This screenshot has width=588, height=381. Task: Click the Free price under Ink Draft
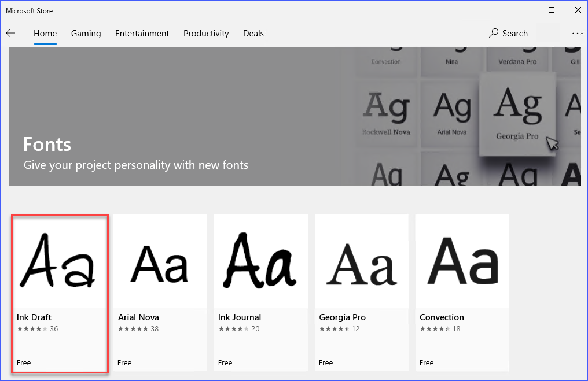[x=24, y=362]
